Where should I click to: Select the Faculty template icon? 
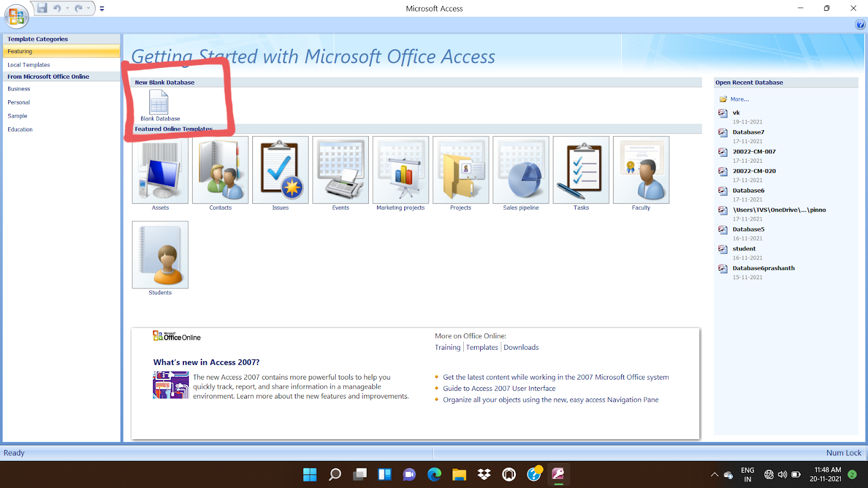tap(641, 170)
